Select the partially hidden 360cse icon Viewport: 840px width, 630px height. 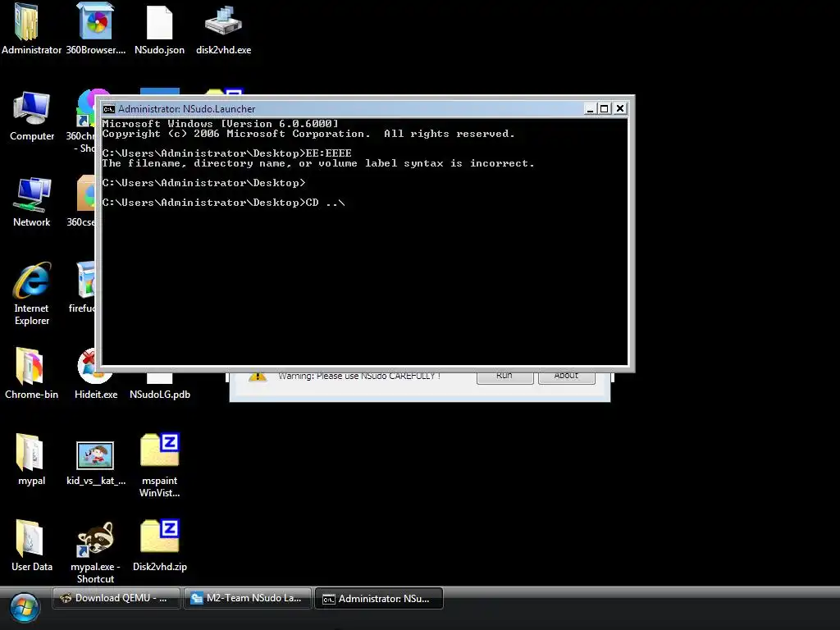pyautogui.click(x=85, y=193)
